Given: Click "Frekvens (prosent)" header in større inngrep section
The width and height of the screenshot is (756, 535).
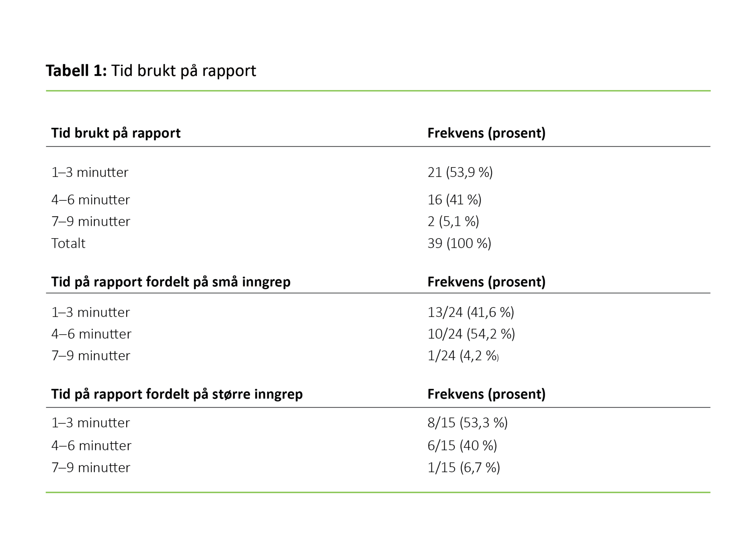Looking at the screenshot, I should [x=486, y=394].
